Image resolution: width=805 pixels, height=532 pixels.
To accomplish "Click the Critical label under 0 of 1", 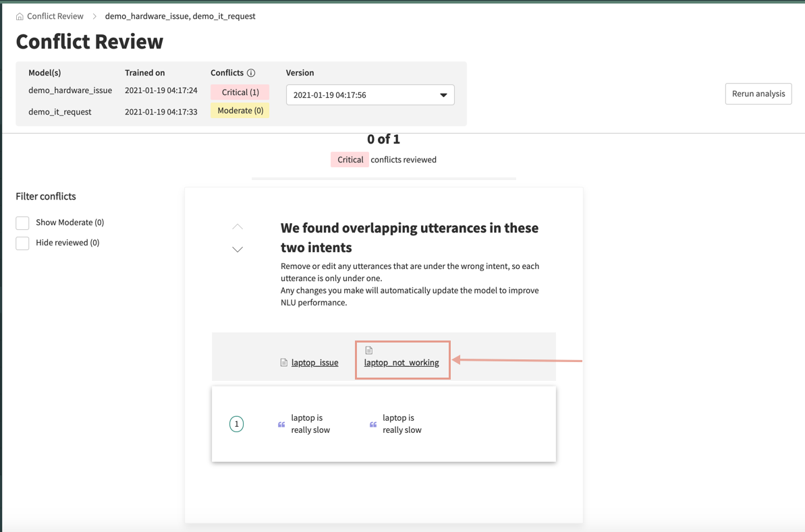I will [350, 160].
